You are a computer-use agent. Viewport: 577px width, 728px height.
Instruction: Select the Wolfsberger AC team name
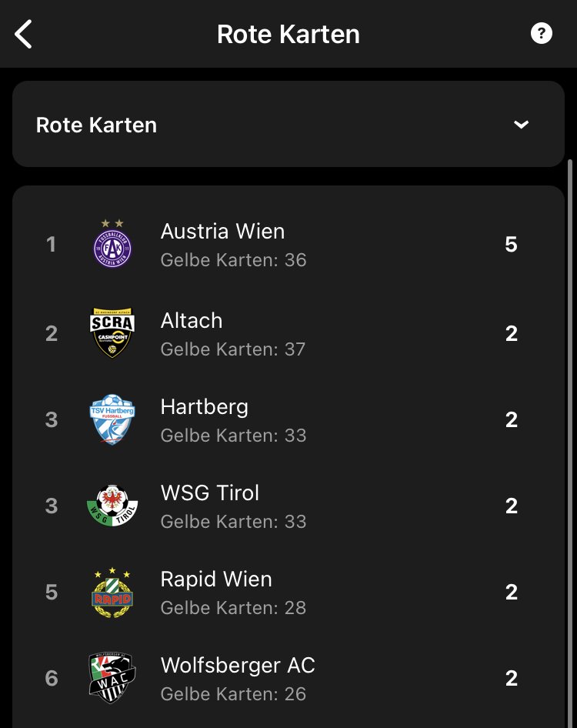[238, 666]
